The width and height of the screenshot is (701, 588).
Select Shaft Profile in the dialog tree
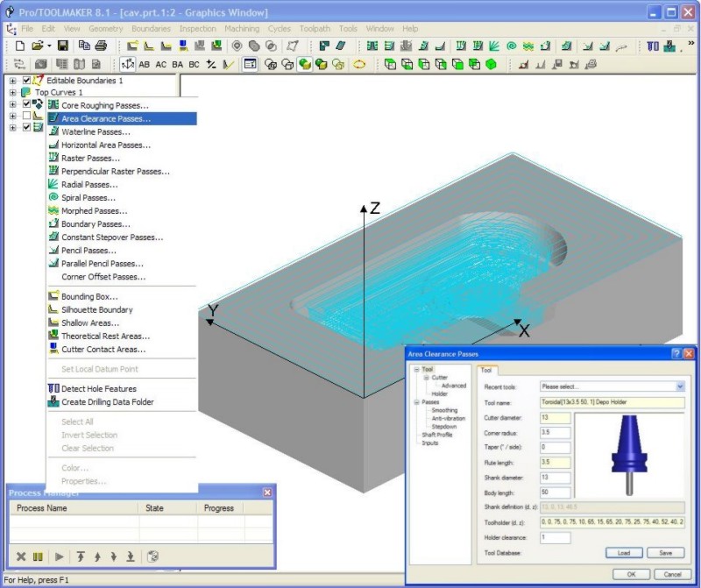tap(437, 435)
